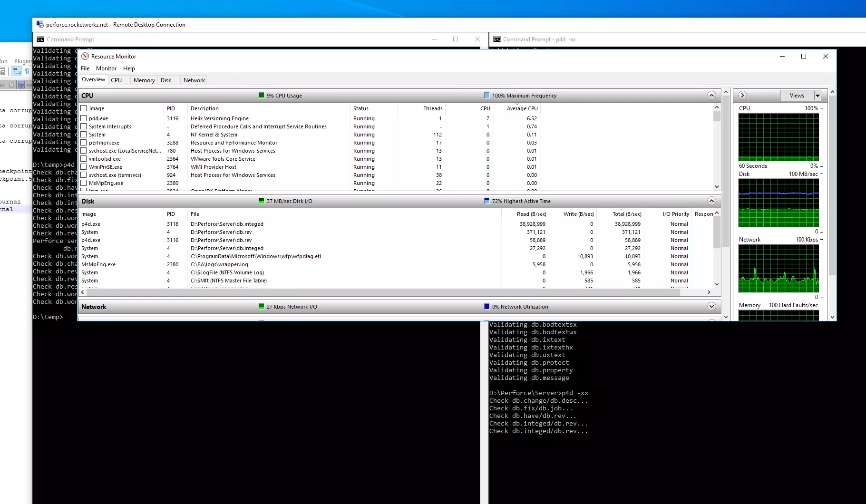Check the MsMpEng.exe process checkbox

pos(84,183)
